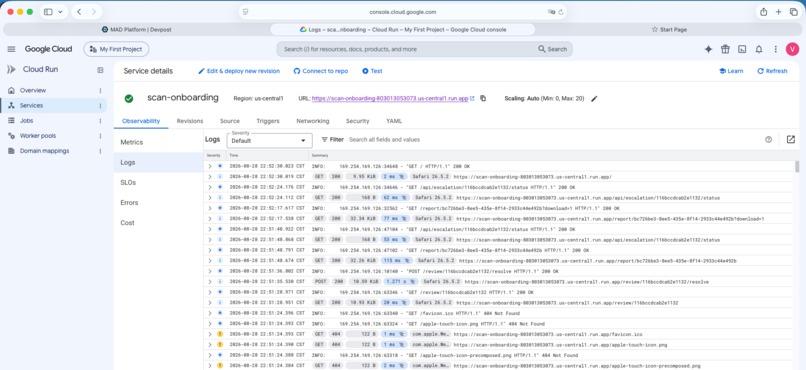Switch to MAD Platform Devpost browser tab
Screen dimensions: 806x370
coord(136,30)
